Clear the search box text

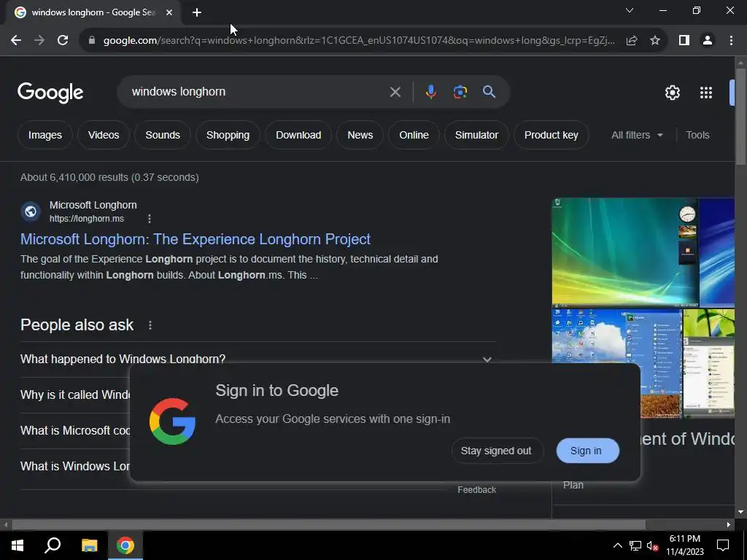(395, 92)
